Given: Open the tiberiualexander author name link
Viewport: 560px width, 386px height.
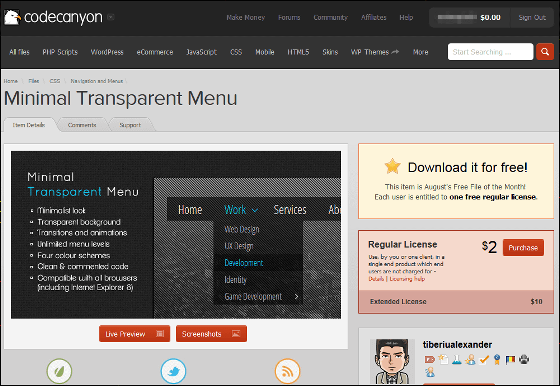Looking at the screenshot, I should coord(457,345).
